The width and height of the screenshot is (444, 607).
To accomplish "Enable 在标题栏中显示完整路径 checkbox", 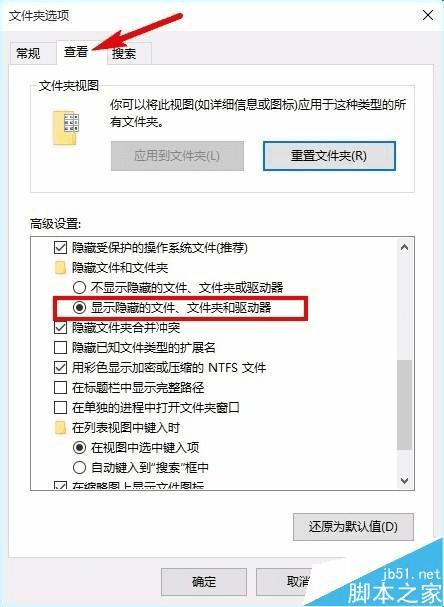I will [x=60, y=388].
